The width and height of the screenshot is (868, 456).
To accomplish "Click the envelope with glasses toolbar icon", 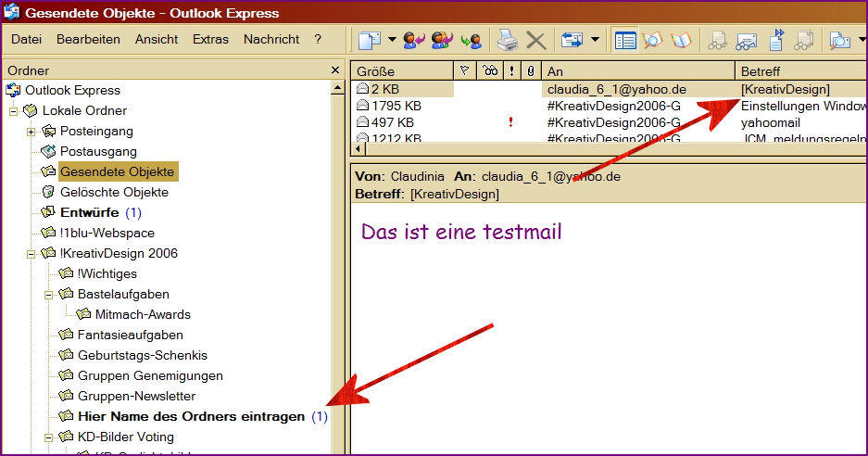I will (x=747, y=41).
